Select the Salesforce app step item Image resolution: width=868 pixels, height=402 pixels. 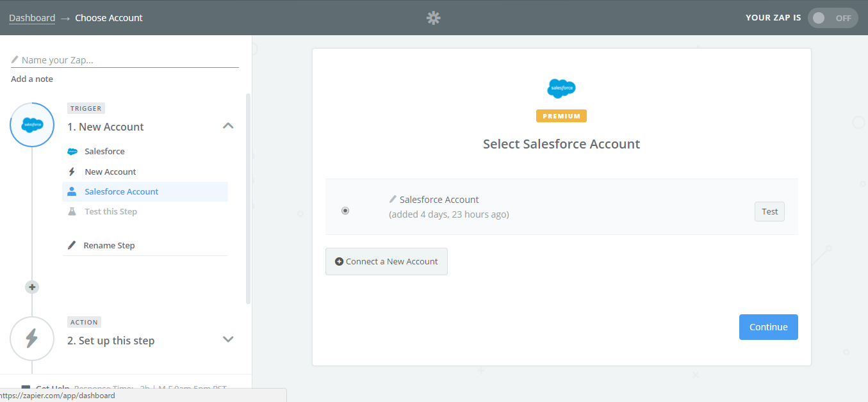(x=104, y=152)
